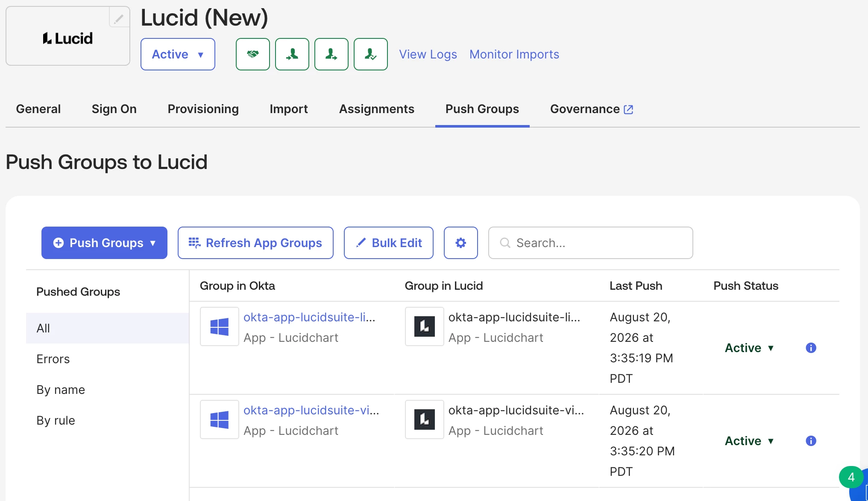Screen dimensions: 868x501
Task: Select the Import tab
Action: pos(289,109)
